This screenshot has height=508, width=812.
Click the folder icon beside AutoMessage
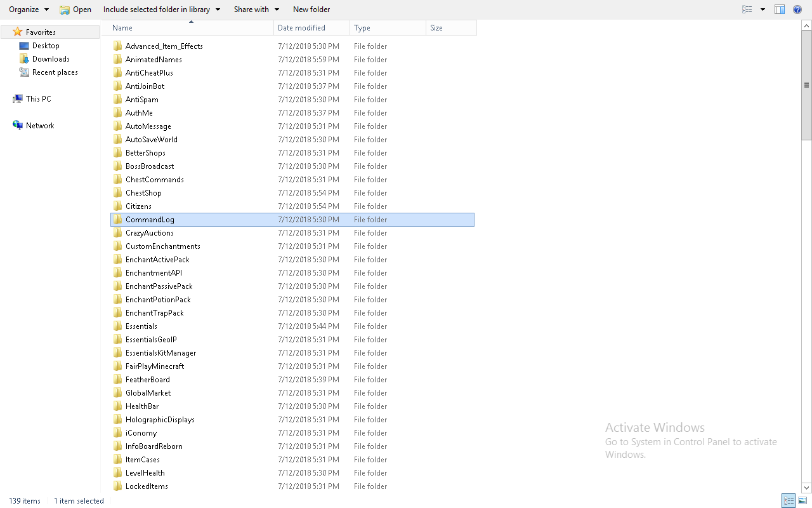point(117,126)
